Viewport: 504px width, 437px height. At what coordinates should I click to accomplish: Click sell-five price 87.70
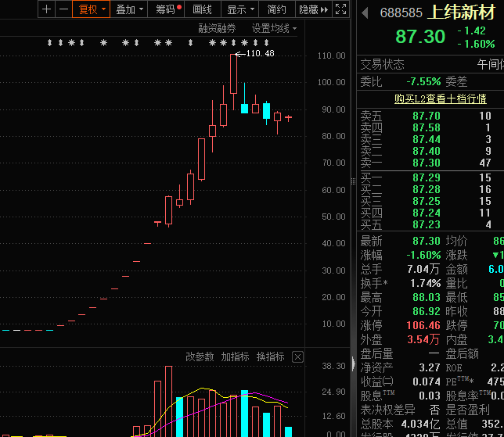tap(427, 116)
